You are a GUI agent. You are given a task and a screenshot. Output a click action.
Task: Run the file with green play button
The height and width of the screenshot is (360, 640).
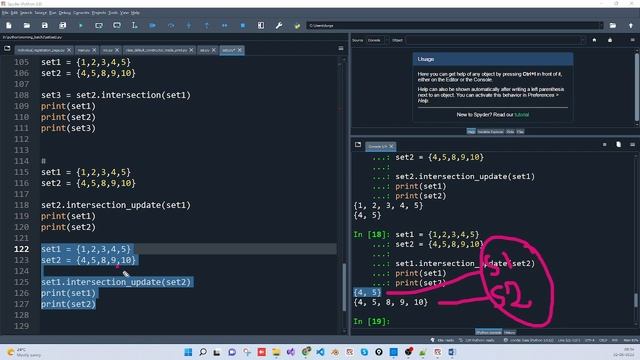(x=81, y=25)
